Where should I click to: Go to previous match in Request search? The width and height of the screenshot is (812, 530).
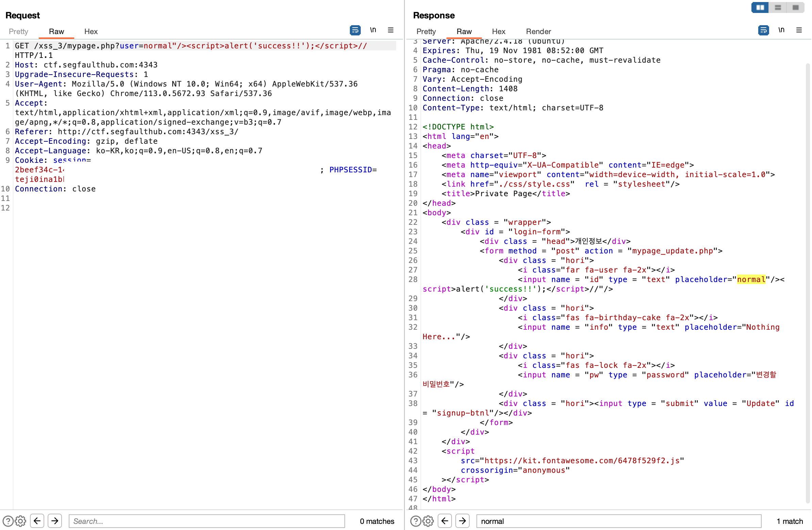coord(37,521)
